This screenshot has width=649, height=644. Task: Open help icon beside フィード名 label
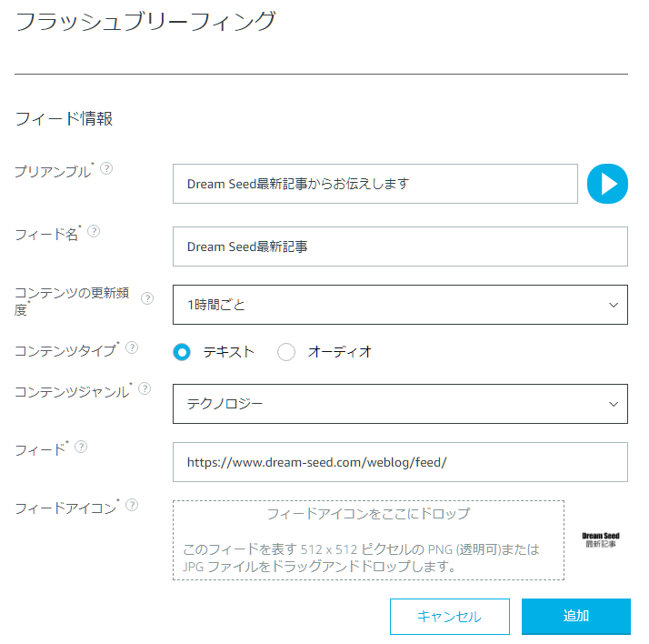[x=94, y=231]
